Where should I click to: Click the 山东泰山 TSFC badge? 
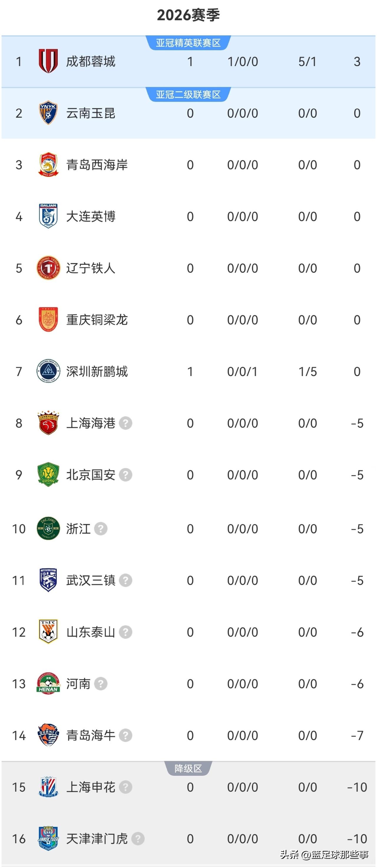pyautogui.click(x=48, y=632)
